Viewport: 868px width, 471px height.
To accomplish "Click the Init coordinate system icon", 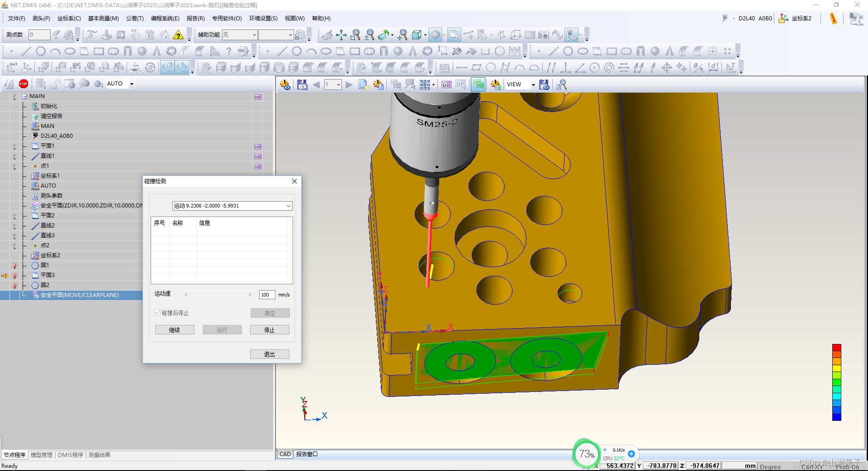I will (x=11, y=67).
